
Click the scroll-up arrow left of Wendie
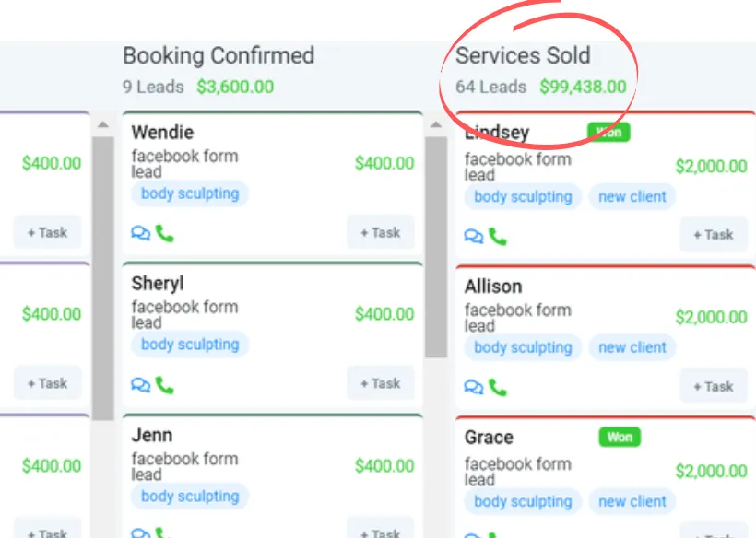click(x=103, y=125)
